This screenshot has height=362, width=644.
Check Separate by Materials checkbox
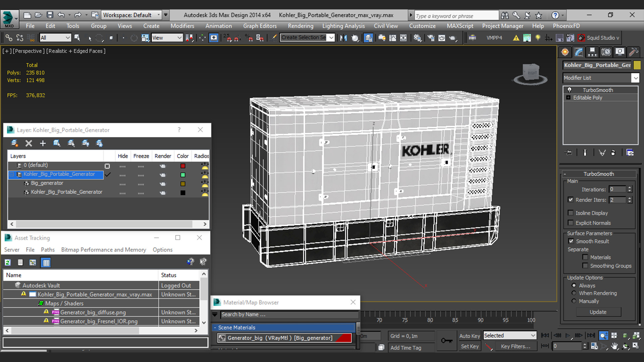point(585,257)
